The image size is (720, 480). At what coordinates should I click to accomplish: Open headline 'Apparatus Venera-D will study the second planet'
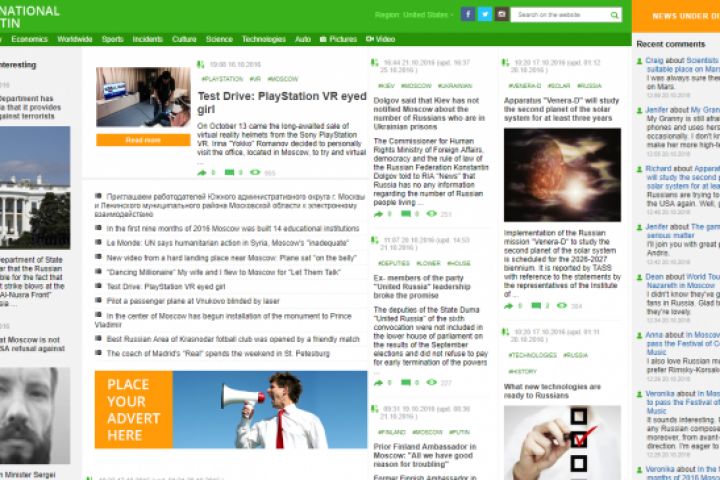click(x=562, y=109)
